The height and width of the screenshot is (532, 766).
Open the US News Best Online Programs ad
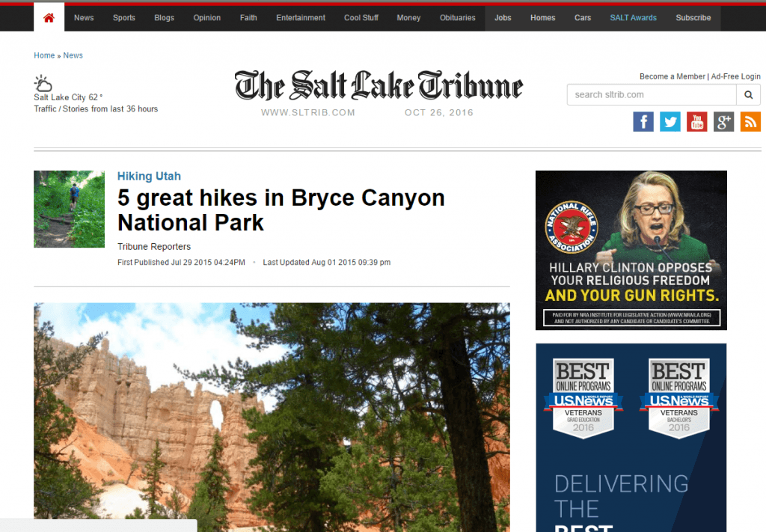pos(631,438)
